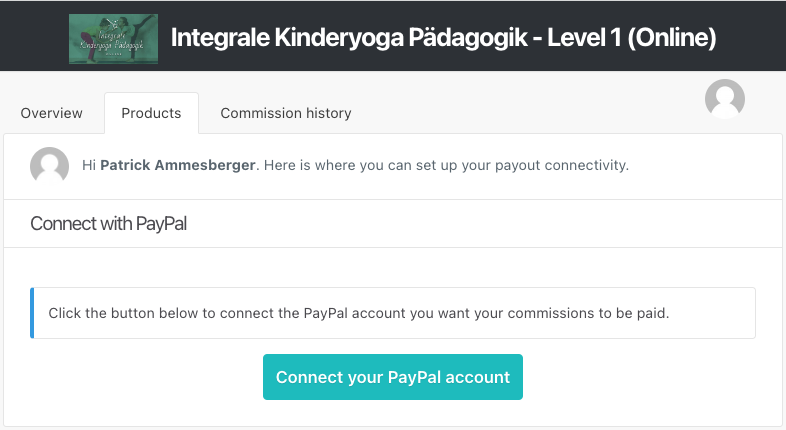Click the word history in Commission history
This screenshot has width=786, height=430.
click(329, 113)
